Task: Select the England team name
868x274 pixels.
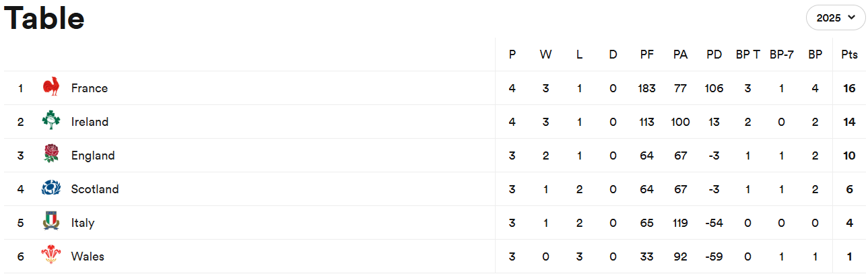Action: [93, 156]
